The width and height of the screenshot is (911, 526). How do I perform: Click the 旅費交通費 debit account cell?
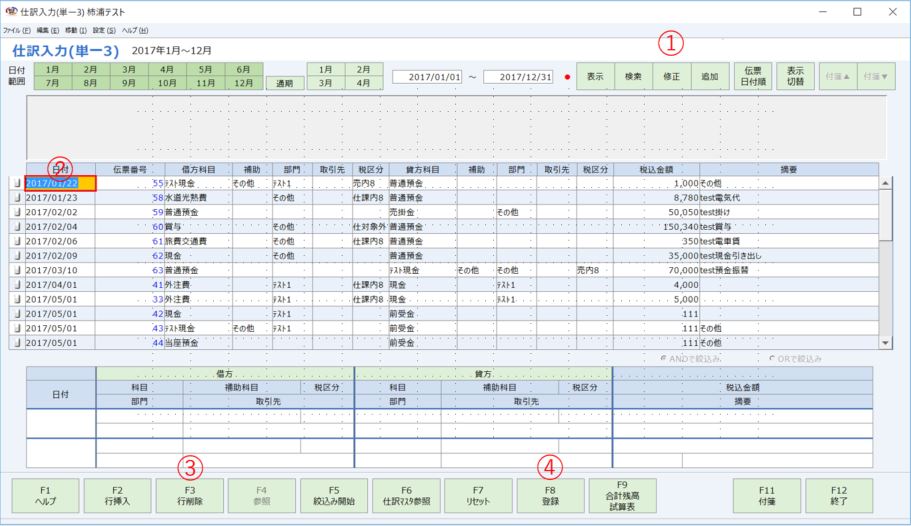pyautogui.click(x=199, y=241)
